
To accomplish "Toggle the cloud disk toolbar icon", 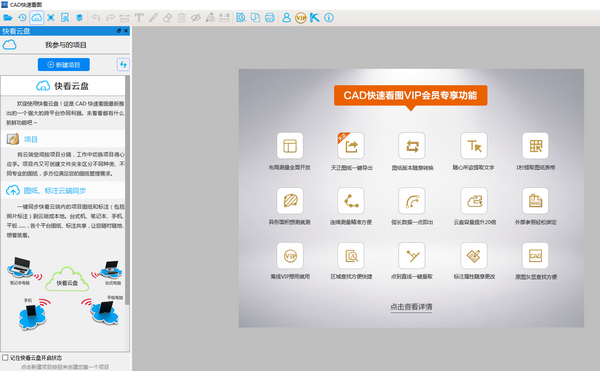I will click(x=37, y=18).
